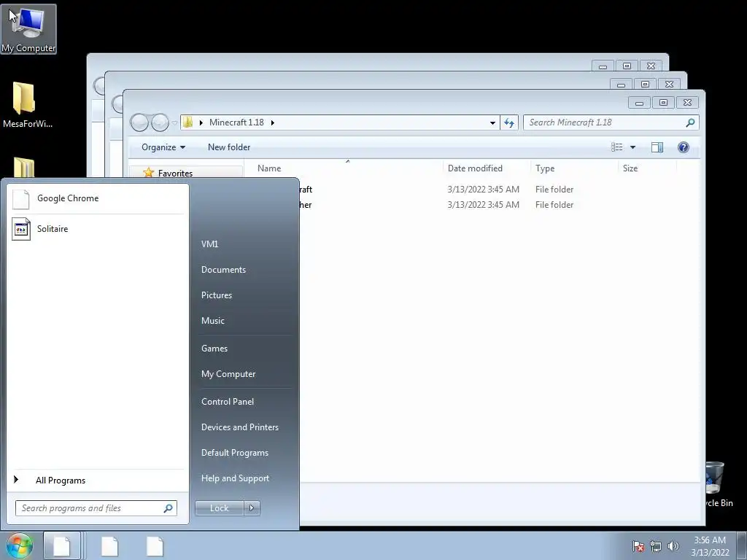Viewport: 747px width, 560px height.
Task: Click the network tray icon
Action: point(656,546)
